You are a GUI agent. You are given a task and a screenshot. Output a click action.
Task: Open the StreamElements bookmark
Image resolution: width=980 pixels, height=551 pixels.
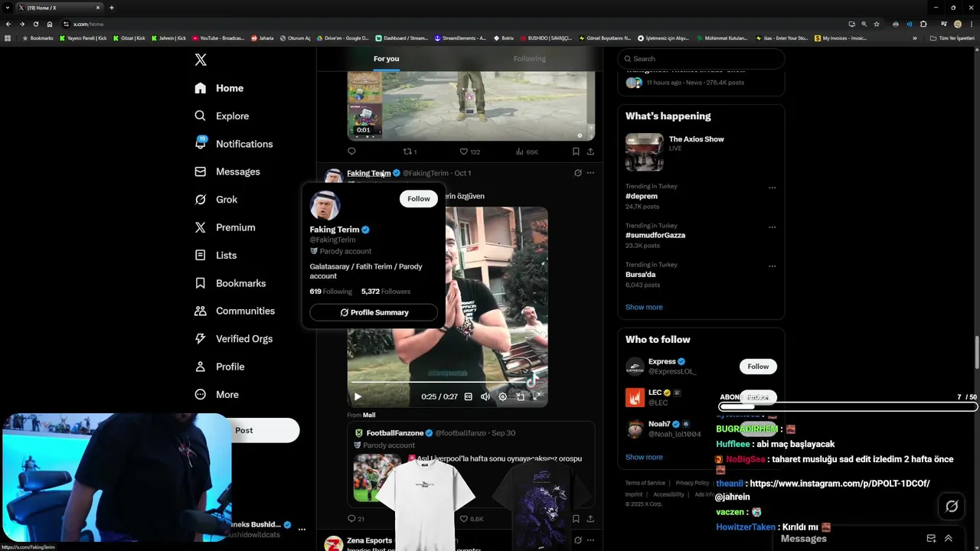(460, 38)
